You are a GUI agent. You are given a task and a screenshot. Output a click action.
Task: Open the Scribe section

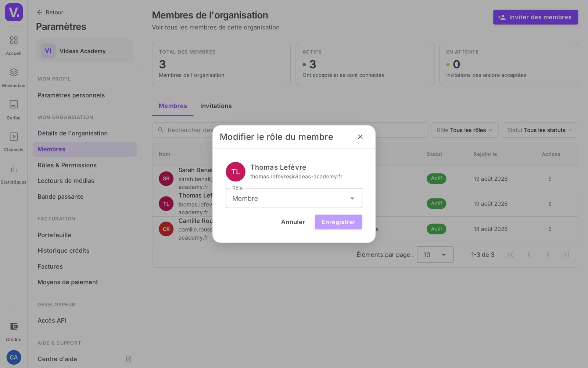[14, 110]
